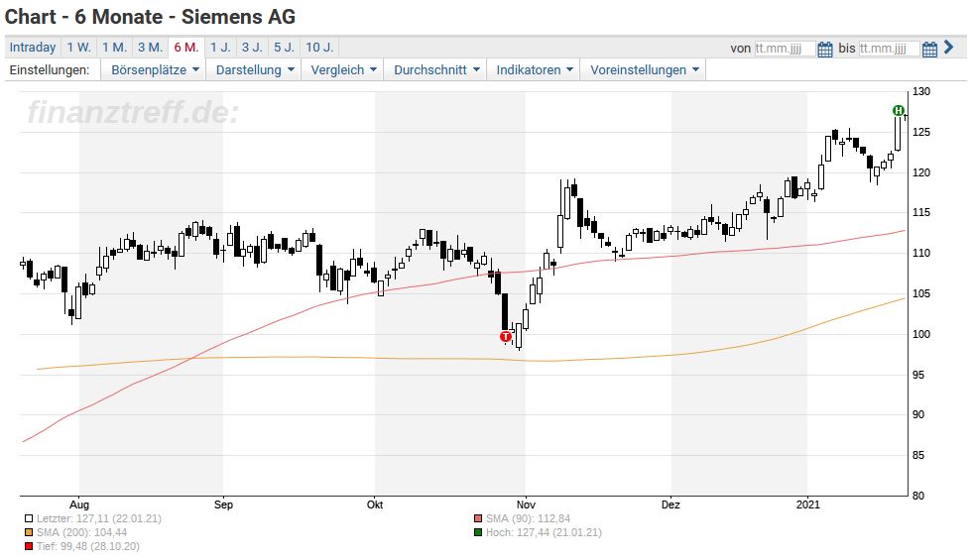Viewport: 973px width, 560px height.
Task: Open the Indikatoren dropdown
Action: 534,70
